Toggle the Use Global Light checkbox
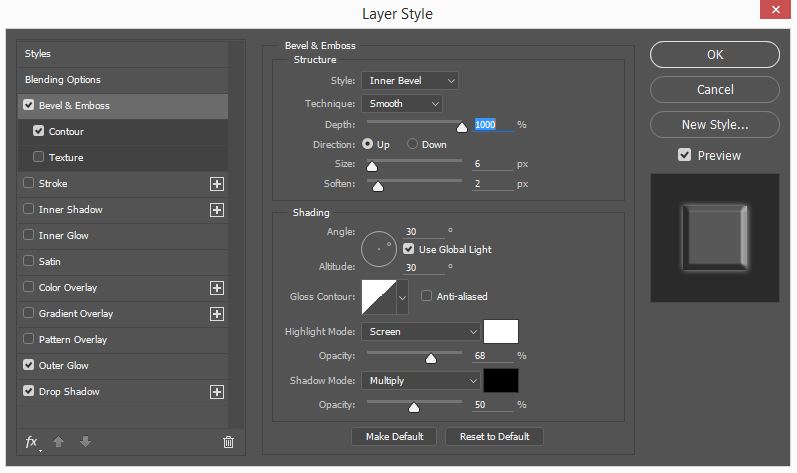797x473 pixels. (x=408, y=249)
